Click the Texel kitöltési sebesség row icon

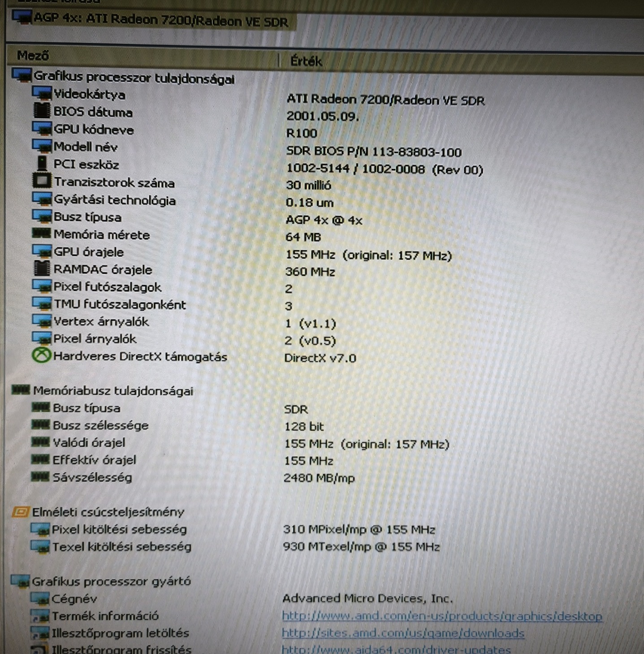(40, 546)
